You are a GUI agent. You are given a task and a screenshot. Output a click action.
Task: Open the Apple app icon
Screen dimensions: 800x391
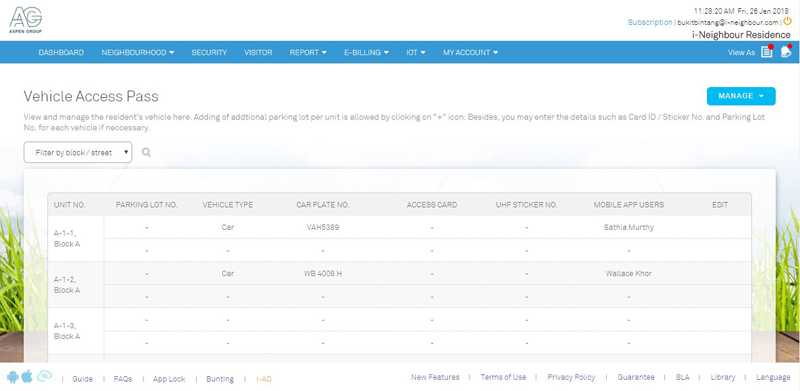pos(27,377)
